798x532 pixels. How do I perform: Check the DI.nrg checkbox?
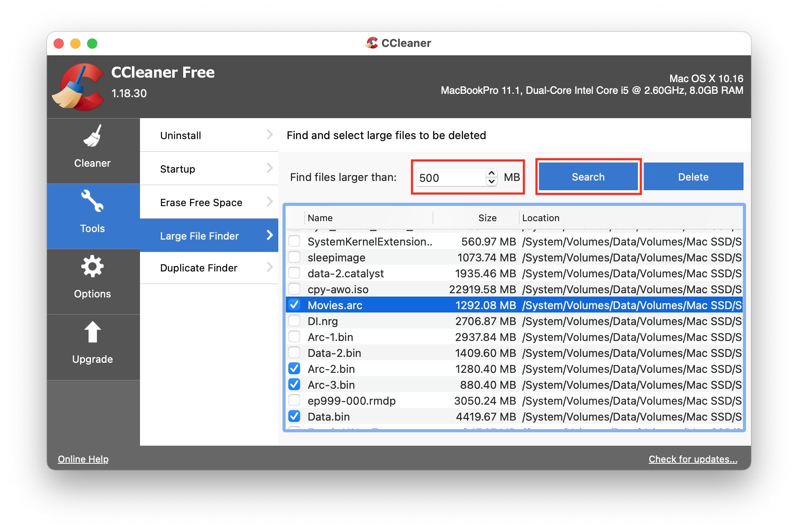pos(295,320)
